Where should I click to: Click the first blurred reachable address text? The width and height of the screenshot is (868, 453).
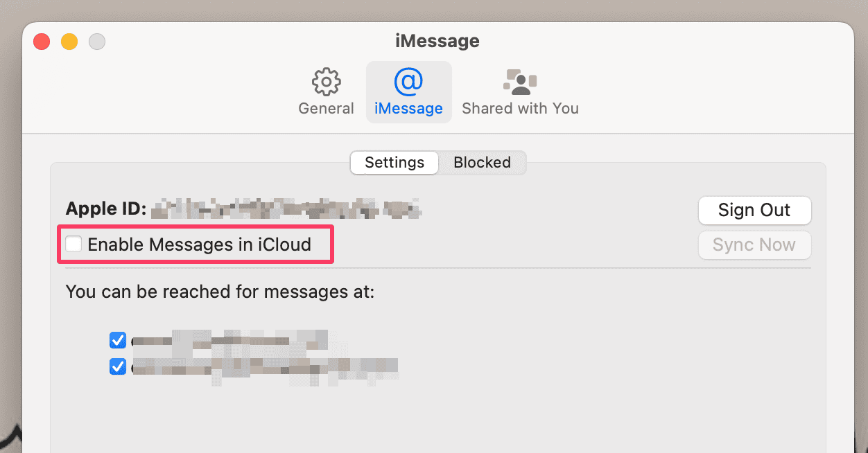pyautogui.click(x=229, y=340)
